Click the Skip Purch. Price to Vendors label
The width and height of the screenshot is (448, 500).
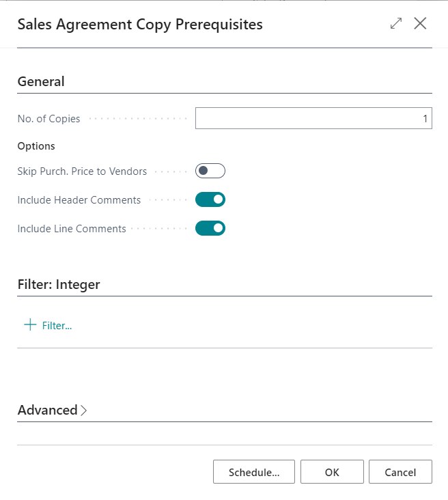82,171
